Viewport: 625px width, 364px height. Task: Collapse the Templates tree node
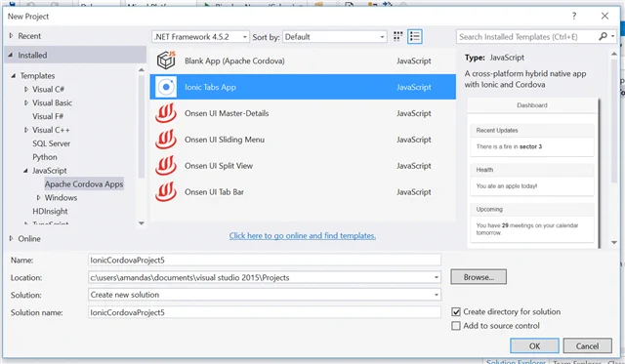tap(14, 76)
